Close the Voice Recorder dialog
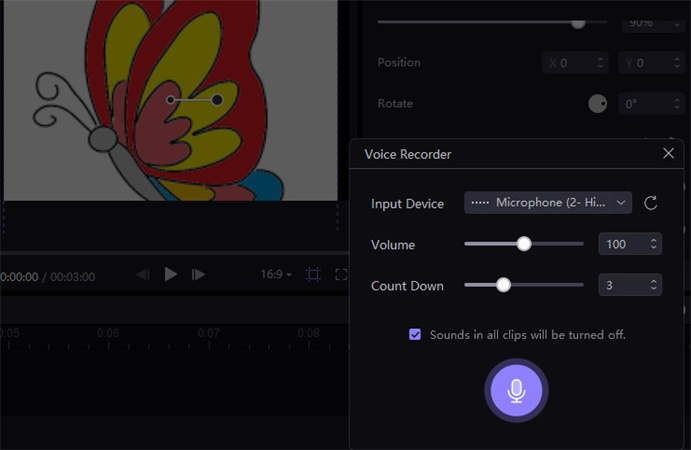Image resolution: width=691 pixels, height=450 pixels. pos(668,154)
